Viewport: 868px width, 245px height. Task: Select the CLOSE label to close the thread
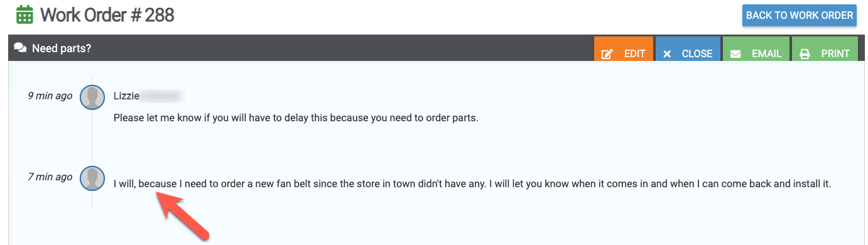(697, 54)
